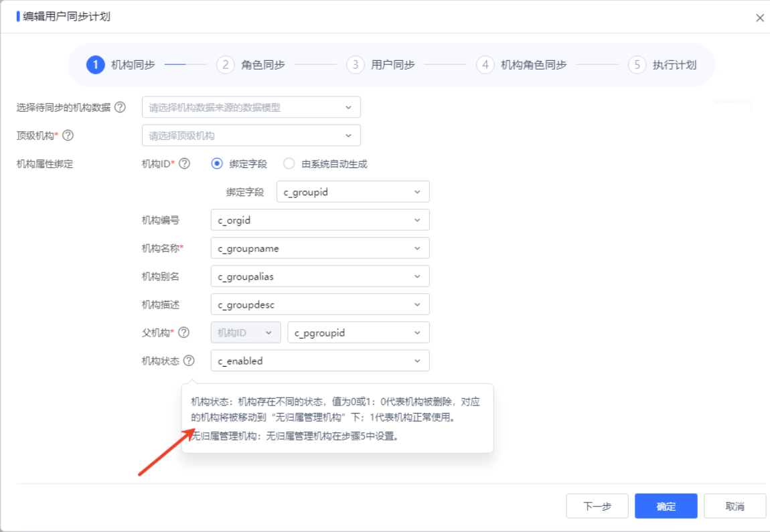
Task: Open the 父机构 c_pgroupid dropdown
Action: [358, 333]
